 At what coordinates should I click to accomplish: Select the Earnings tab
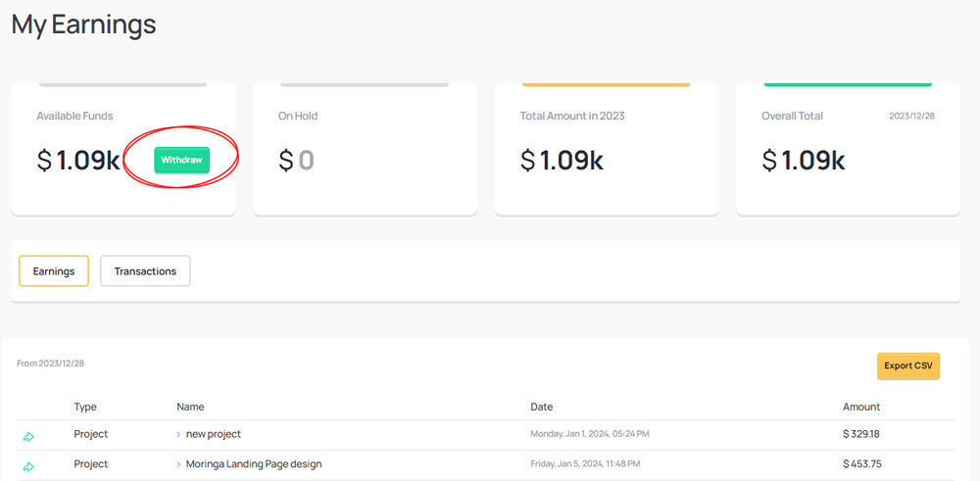click(54, 271)
